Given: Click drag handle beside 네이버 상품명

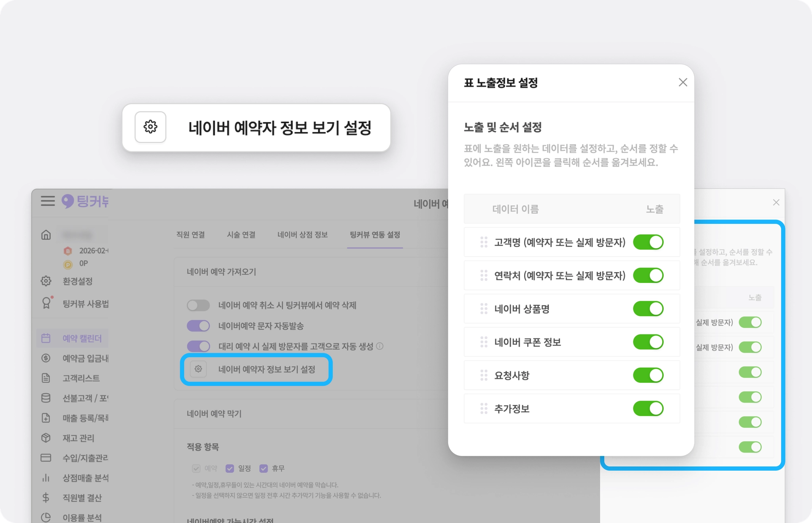Looking at the screenshot, I should (484, 309).
